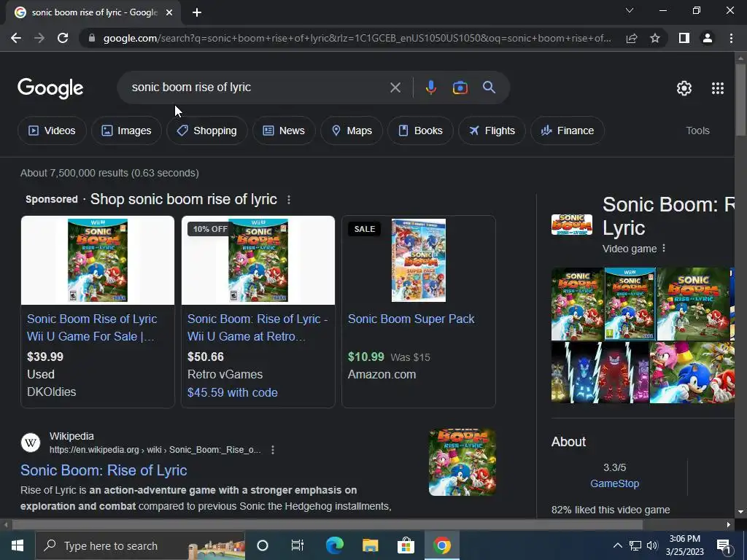The image size is (747, 560).
Task: Open the Chrome profile menu
Action: coord(708,38)
